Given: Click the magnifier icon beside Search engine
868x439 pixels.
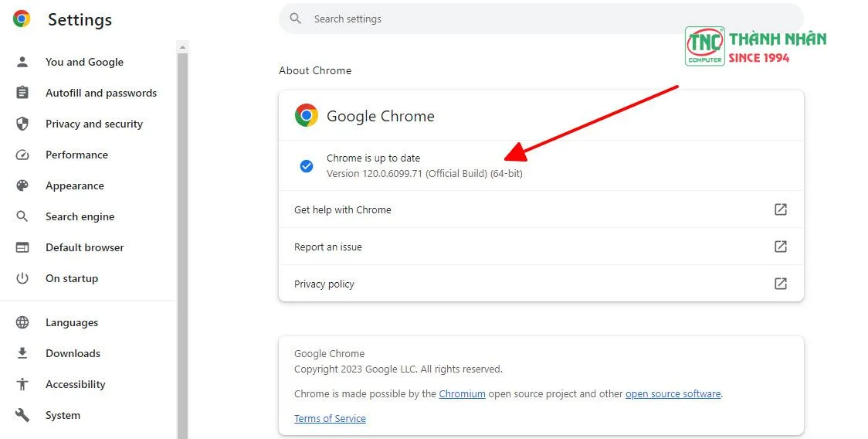Looking at the screenshot, I should pyautogui.click(x=22, y=216).
